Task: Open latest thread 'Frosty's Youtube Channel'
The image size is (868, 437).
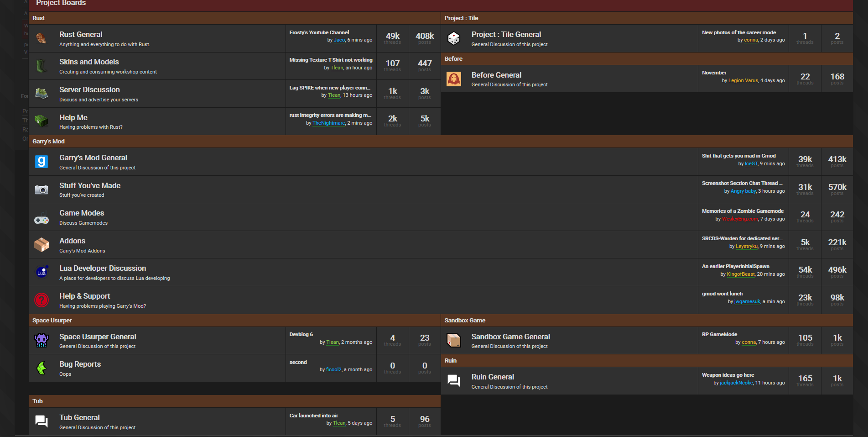Action: 319,32
